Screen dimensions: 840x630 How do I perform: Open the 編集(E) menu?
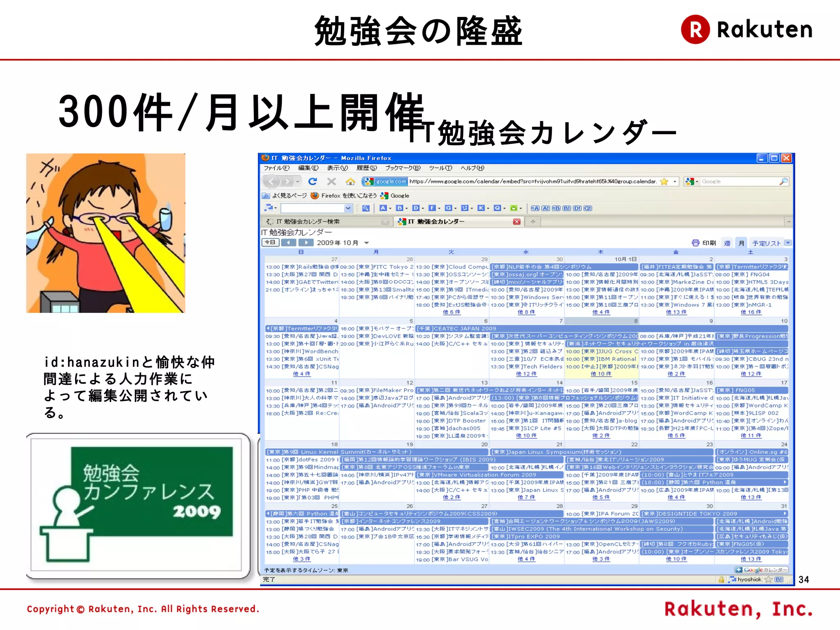point(308,168)
